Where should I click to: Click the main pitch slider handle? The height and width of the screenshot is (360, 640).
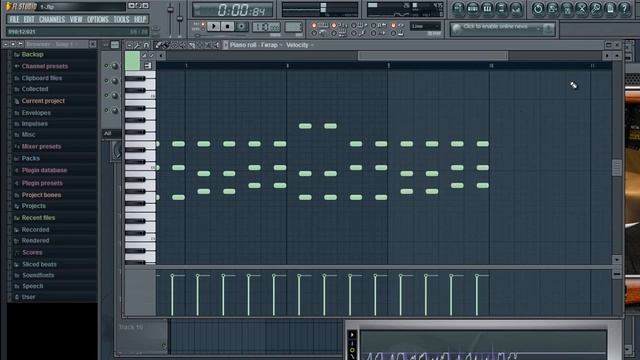[x=180, y=19]
